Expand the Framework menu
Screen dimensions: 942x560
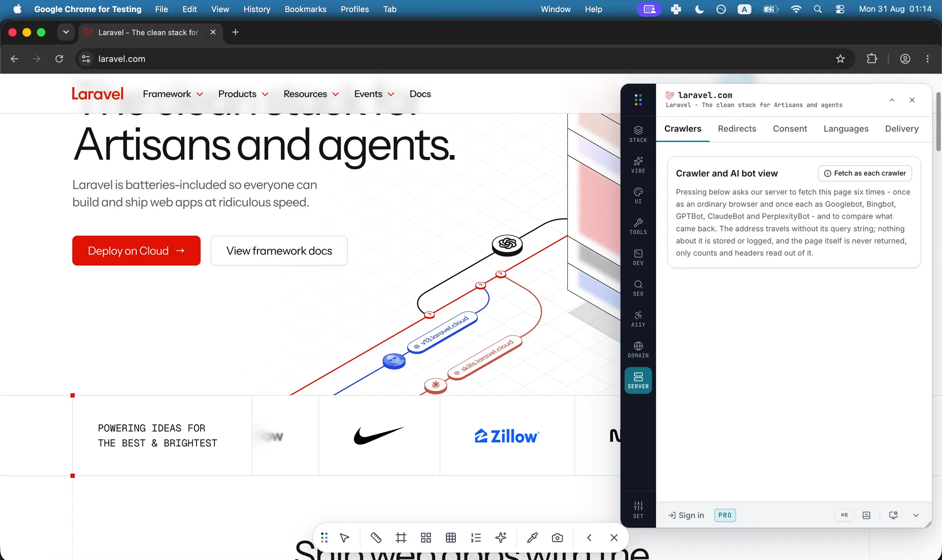coord(173,94)
